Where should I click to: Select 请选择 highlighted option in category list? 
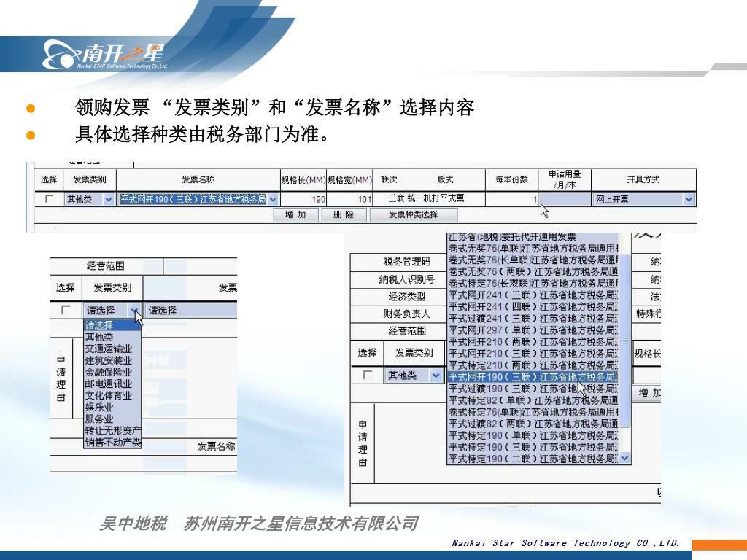(x=112, y=325)
